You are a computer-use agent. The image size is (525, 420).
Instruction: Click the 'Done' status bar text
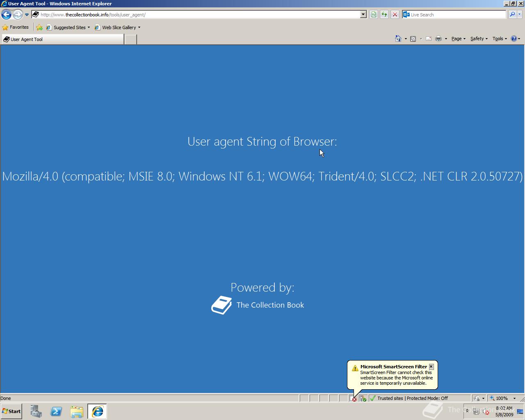tap(6, 398)
